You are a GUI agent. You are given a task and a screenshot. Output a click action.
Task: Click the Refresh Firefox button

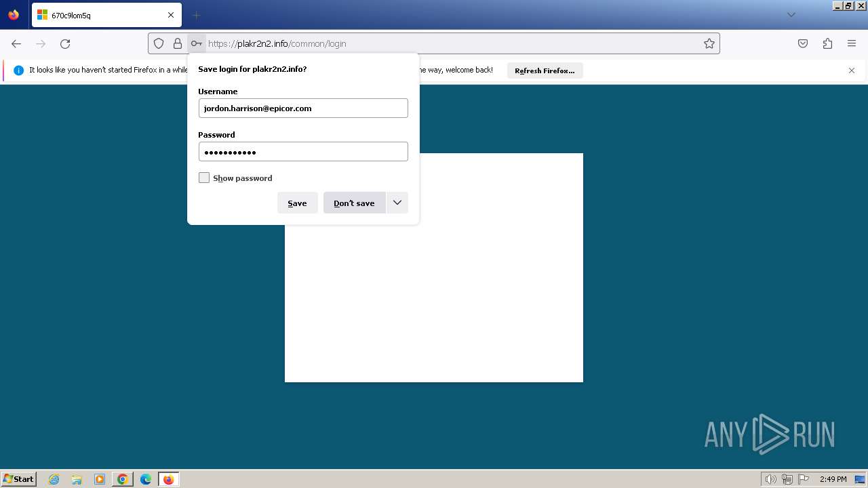545,70
